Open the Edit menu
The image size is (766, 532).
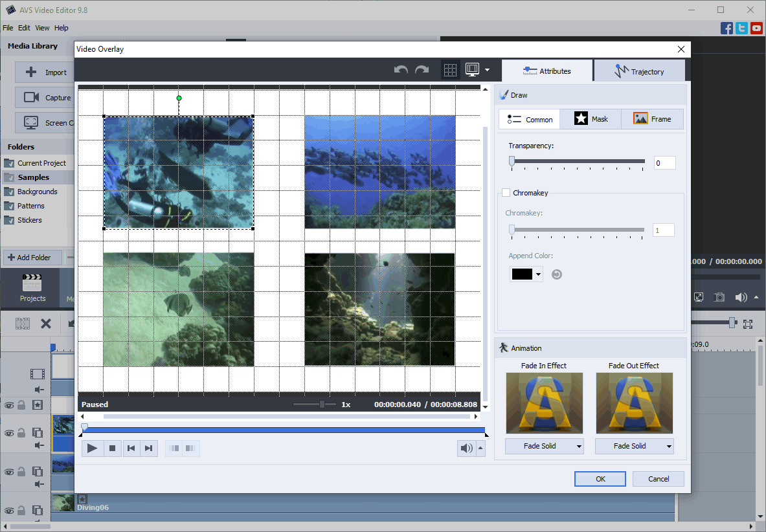pos(24,28)
